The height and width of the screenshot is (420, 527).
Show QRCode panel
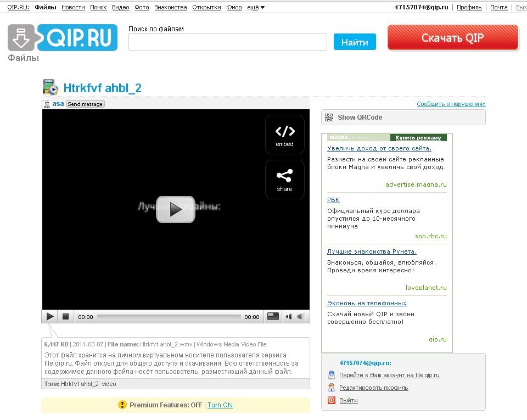(x=403, y=117)
